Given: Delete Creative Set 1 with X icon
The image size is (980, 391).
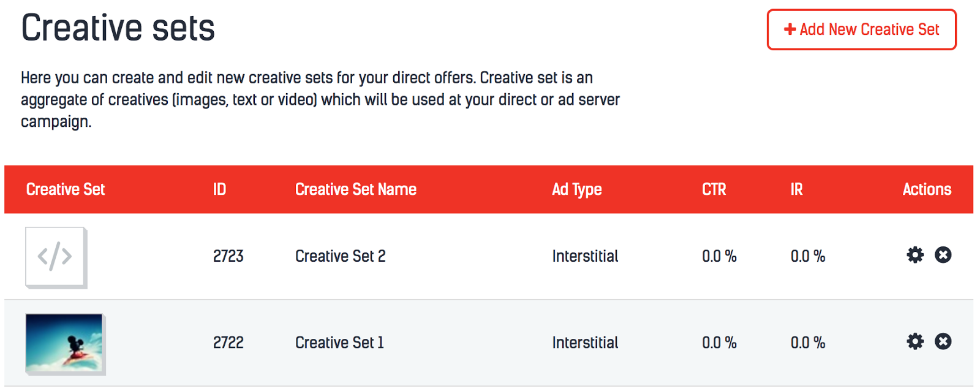Looking at the screenshot, I should click(x=943, y=341).
